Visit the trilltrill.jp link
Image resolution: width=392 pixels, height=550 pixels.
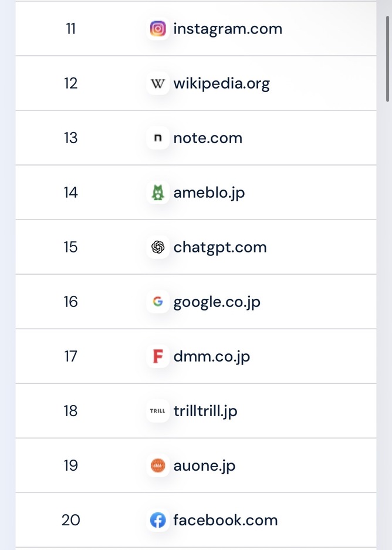click(205, 411)
